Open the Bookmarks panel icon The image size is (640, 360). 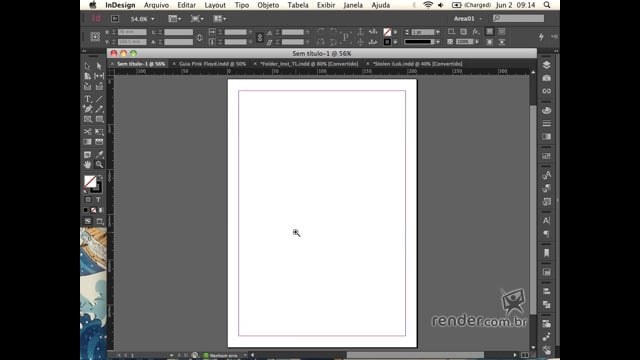(x=547, y=253)
